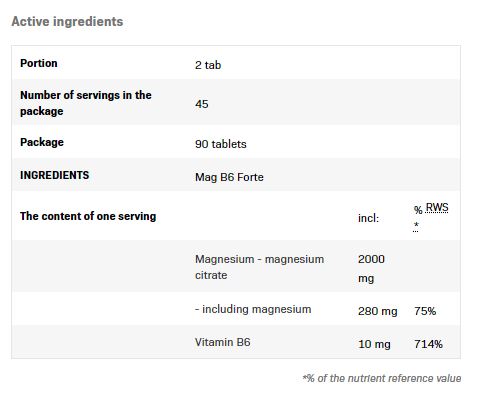Select the Portion row label
501x397 pixels.
click(39, 63)
